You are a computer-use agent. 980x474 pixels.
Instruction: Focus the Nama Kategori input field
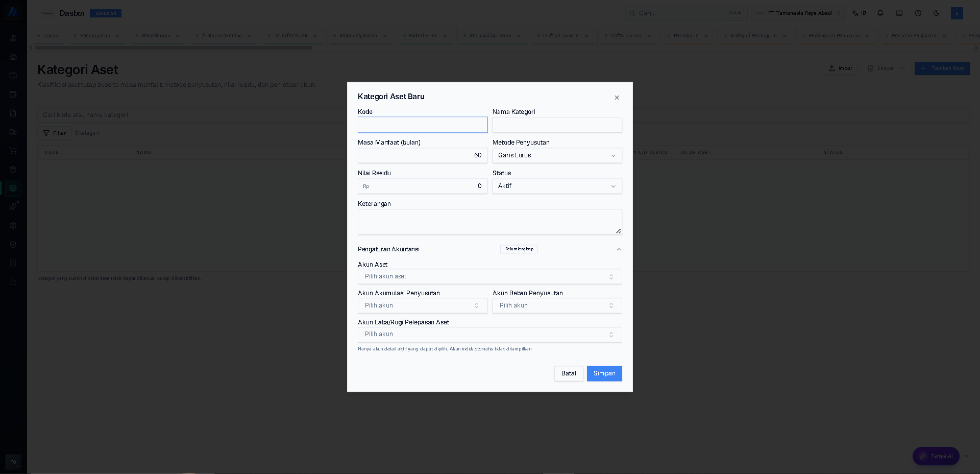point(557,125)
